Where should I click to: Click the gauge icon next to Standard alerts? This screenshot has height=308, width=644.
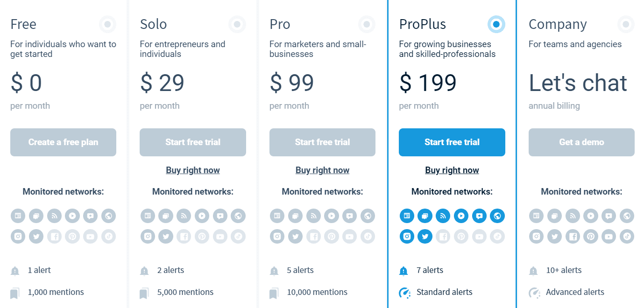click(404, 293)
